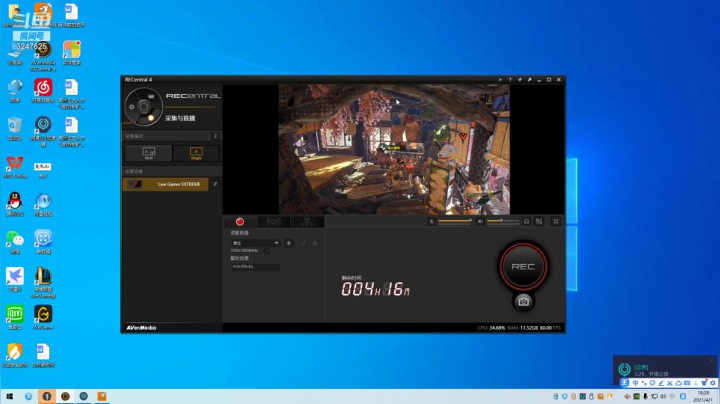Edit Live Gamer EXTREME device settings
This screenshot has width=720, height=404.
coord(215,184)
